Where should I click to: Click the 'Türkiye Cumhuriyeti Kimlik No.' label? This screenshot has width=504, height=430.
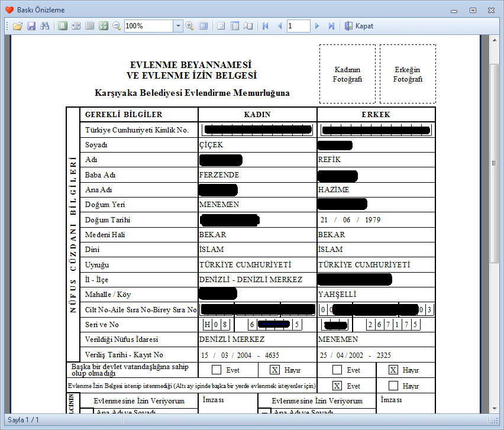pyautogui.click(x=137, y=130)
